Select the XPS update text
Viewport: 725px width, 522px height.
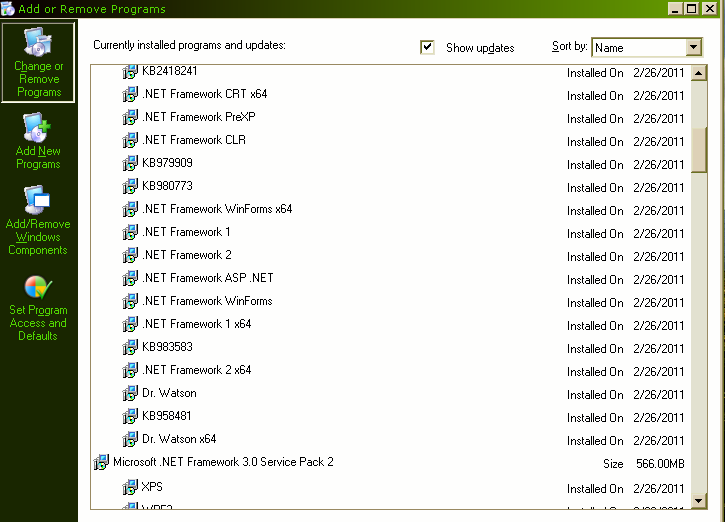pyautogui.click(x=152, y=486)
